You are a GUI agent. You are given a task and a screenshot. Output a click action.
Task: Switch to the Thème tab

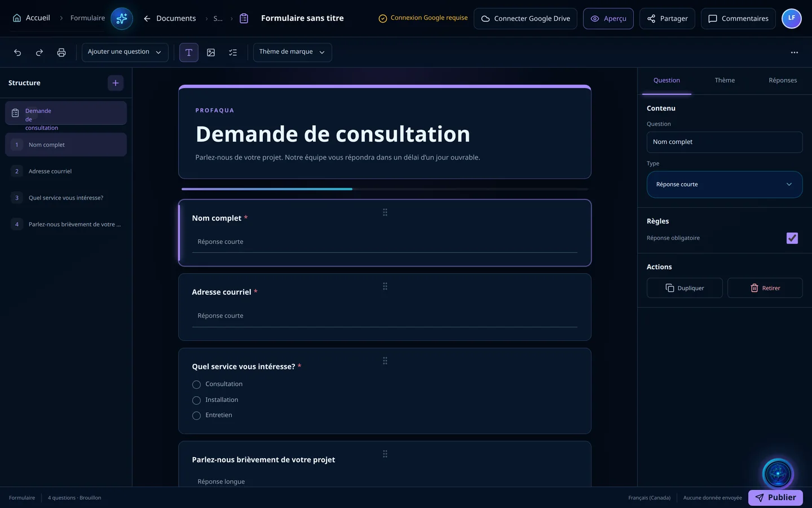pyautogui.click(x=725, y=81)
